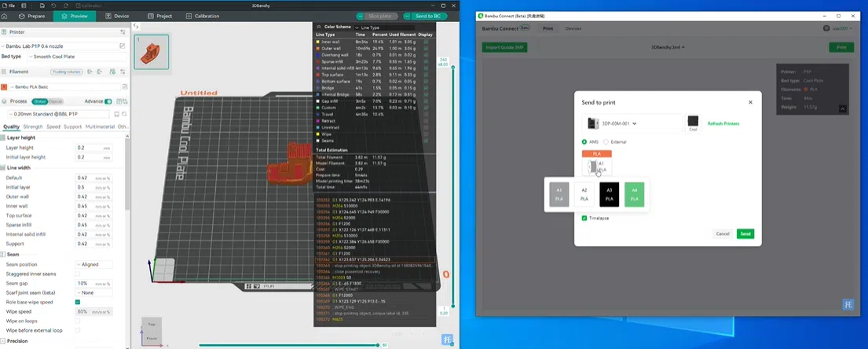Collapse the print info card arrow
Image resolution: width=868 pixels, height=349 pixels.
coord(843,109)
